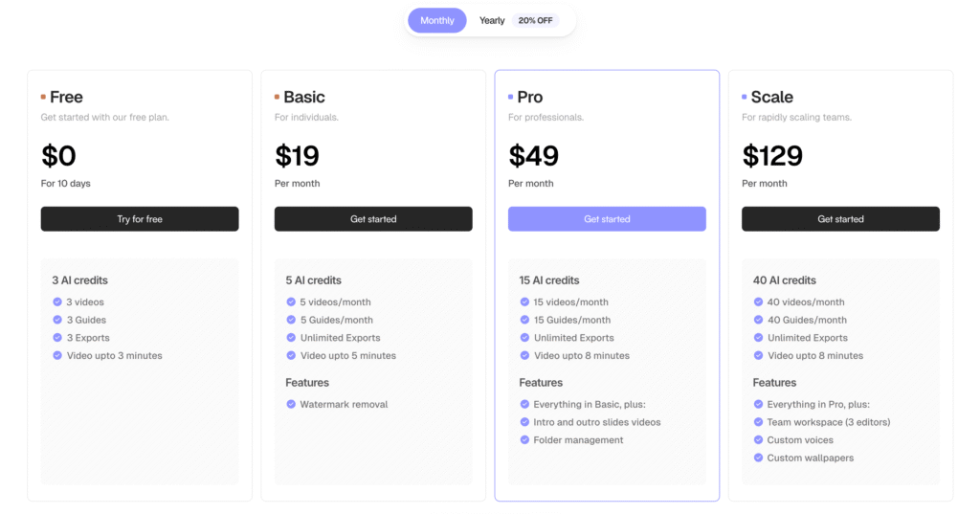Switch billing to Monthly
The width and height of the screenshot is (980, 514).
click(436, 21)
